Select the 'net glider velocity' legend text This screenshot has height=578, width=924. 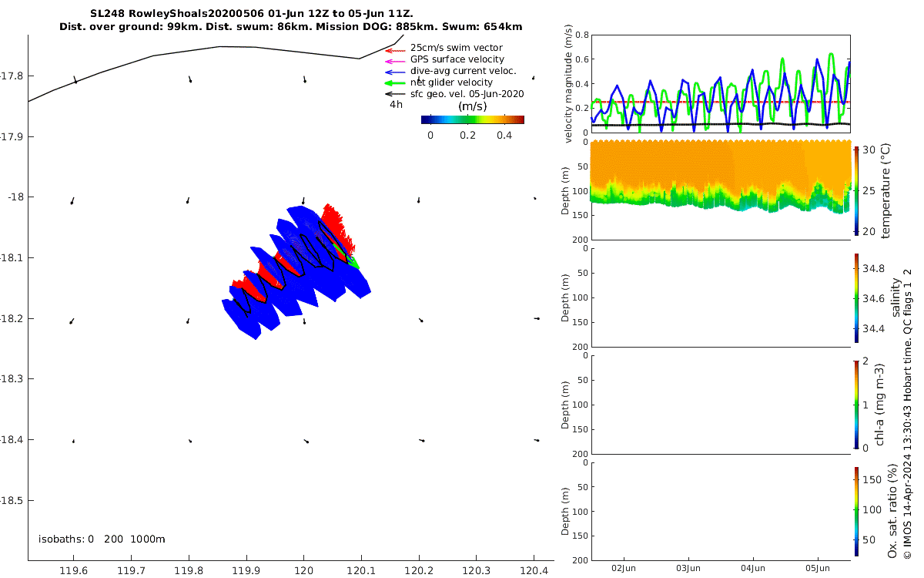[451, 82]
